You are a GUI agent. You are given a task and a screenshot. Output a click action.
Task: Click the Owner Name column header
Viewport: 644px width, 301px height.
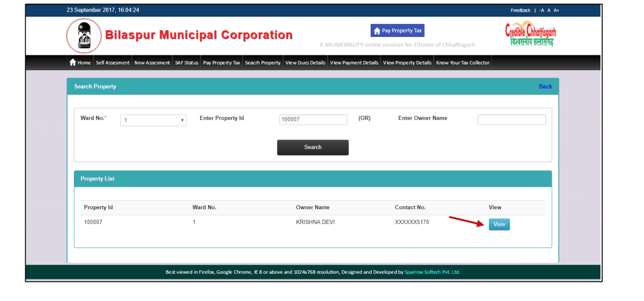[313, 207]
